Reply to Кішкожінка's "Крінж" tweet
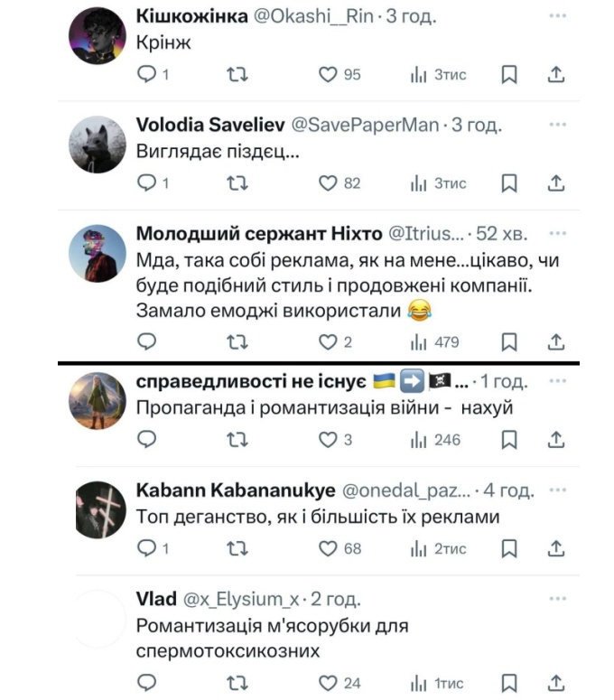Image resolution: width=614 pixels, height=700 pixels. pyautogui.click(x=146, y=75)
